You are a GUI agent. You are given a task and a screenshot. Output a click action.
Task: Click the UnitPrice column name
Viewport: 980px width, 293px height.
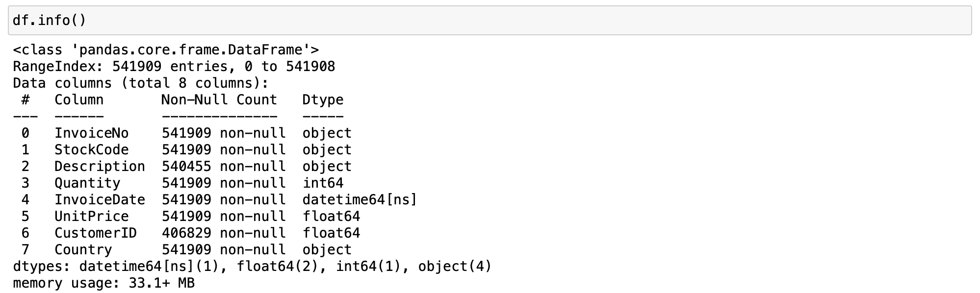tap(91, 217)
